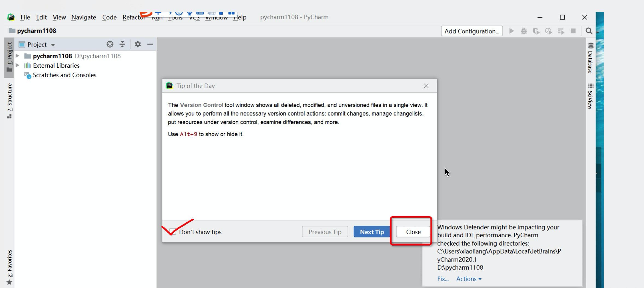Click Run with Coverage icon
Viewport: 644px width, 288px height.
[536, 31]
